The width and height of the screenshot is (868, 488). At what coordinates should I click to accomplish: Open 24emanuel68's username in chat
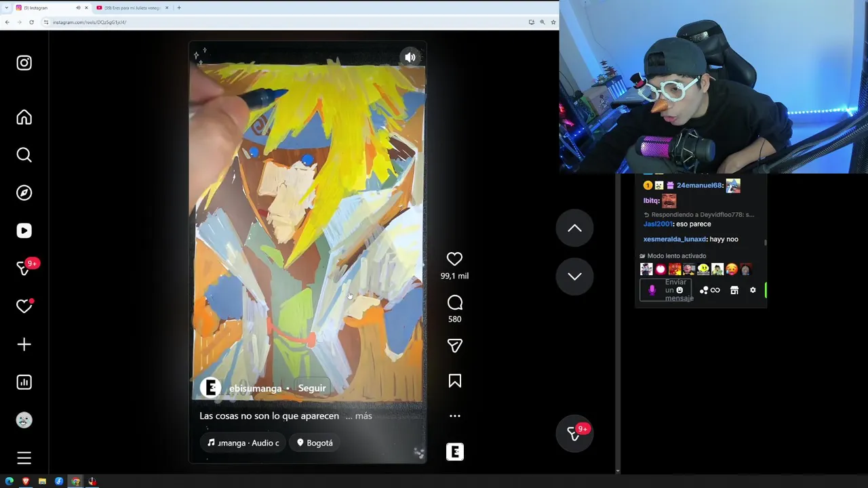coord(699,185)
